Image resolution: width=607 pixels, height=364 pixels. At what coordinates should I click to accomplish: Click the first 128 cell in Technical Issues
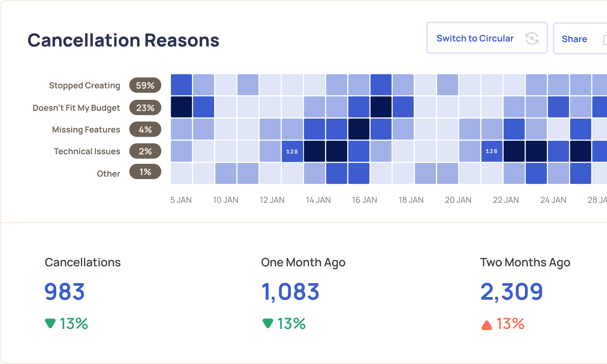(292, 151)
